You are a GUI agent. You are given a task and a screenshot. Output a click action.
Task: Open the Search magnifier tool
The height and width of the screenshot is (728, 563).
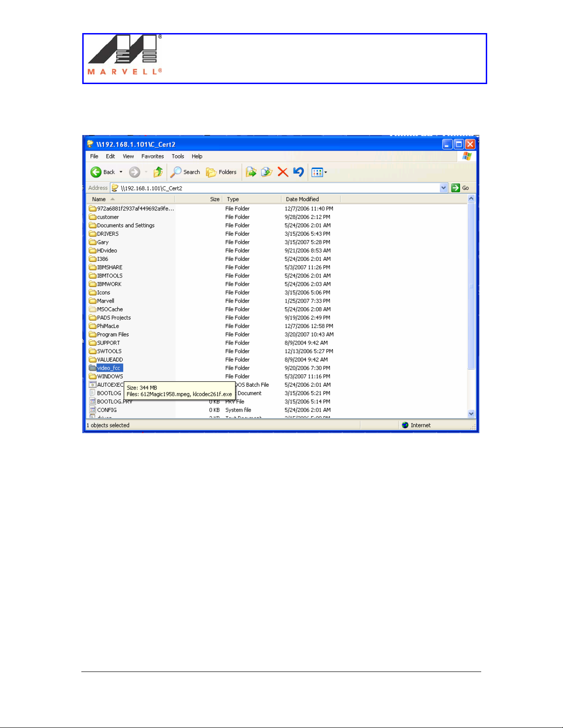coord(185,172)
